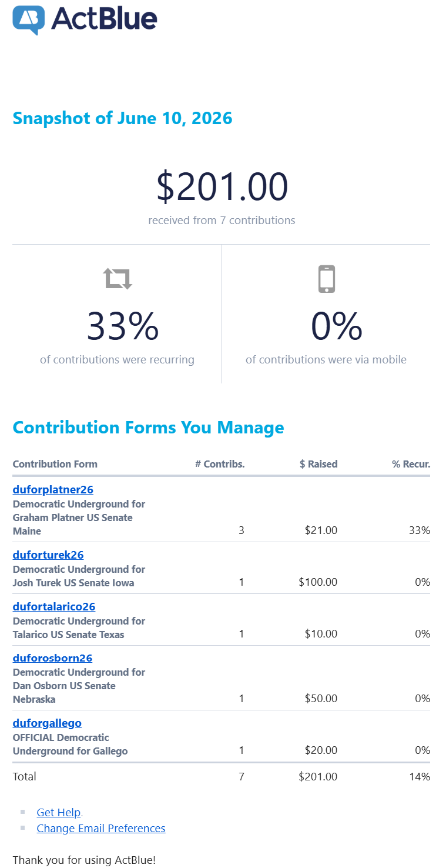Click the bullet before Change Email Preferences

coord(23,827)
